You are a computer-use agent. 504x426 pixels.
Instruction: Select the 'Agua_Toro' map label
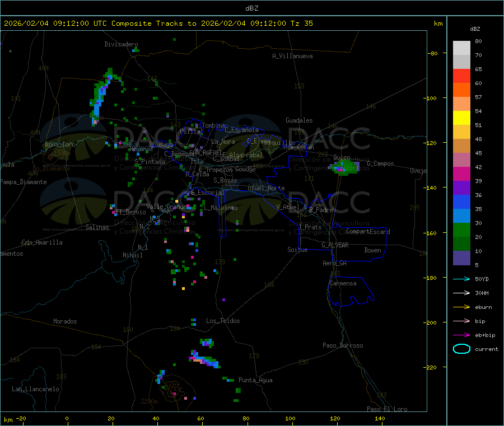60,144
